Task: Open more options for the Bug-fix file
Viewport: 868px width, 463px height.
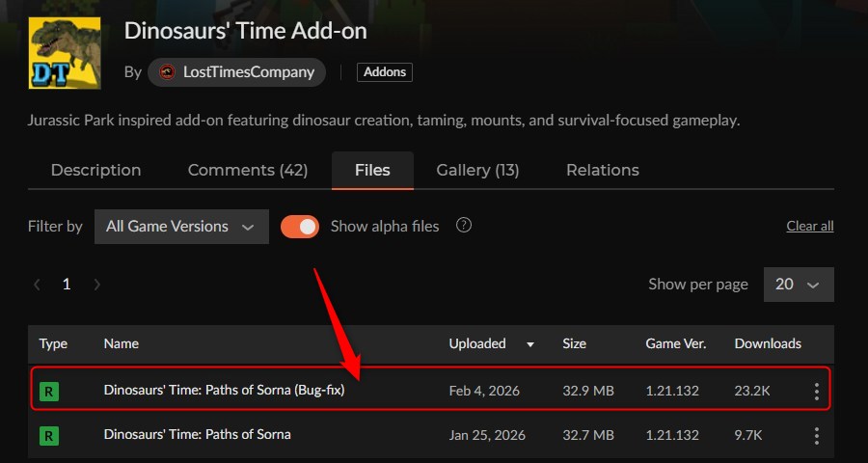Action: point(816,392)
